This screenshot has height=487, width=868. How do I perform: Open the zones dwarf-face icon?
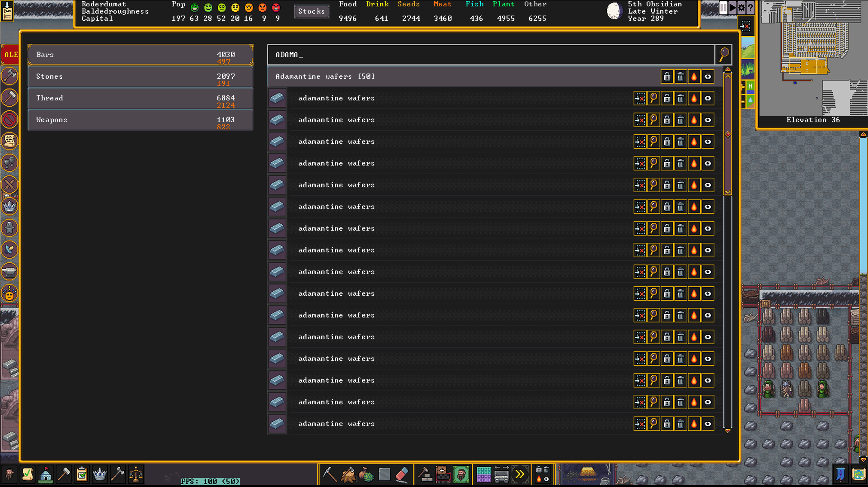pos(461,474)
